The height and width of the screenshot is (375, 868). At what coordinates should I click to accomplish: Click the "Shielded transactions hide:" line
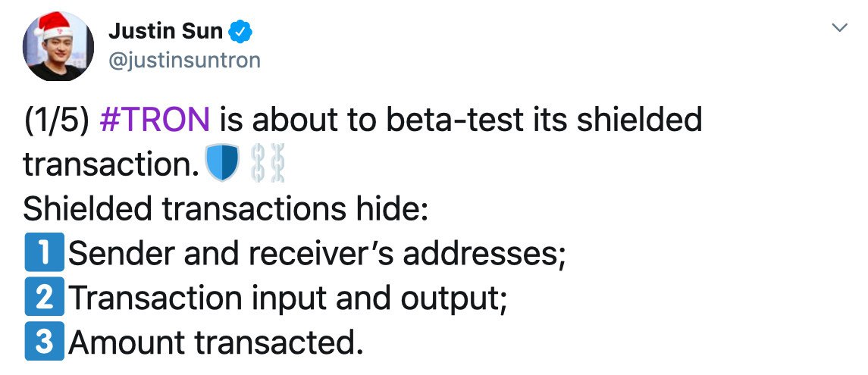coord(227,208)
